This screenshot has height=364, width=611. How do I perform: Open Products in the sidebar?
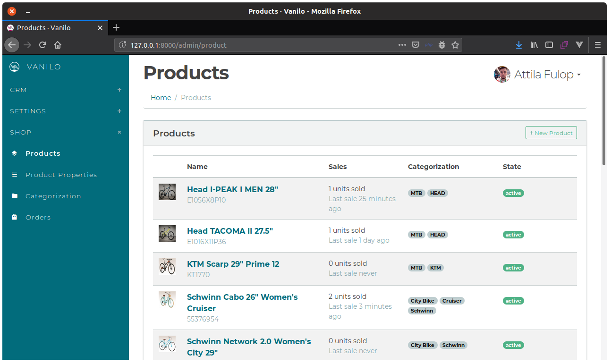click(43, 153)
